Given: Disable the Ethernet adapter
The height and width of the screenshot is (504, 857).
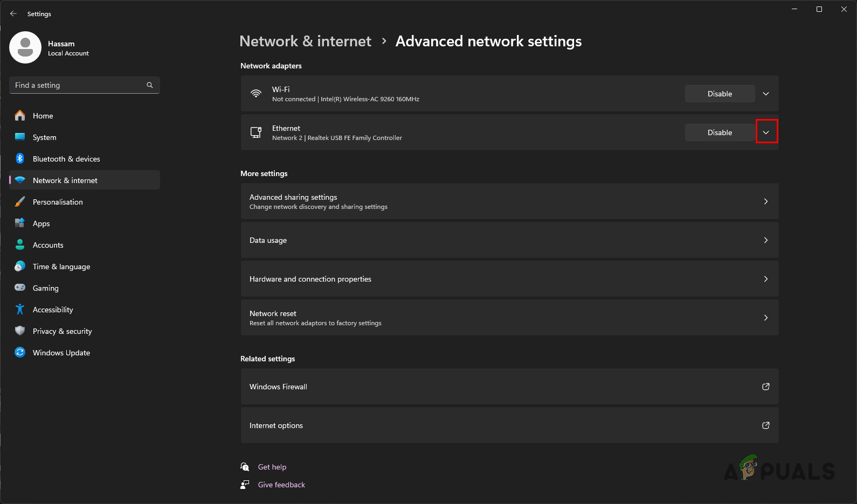Looking at the screenshot, I should click(720, 132).
